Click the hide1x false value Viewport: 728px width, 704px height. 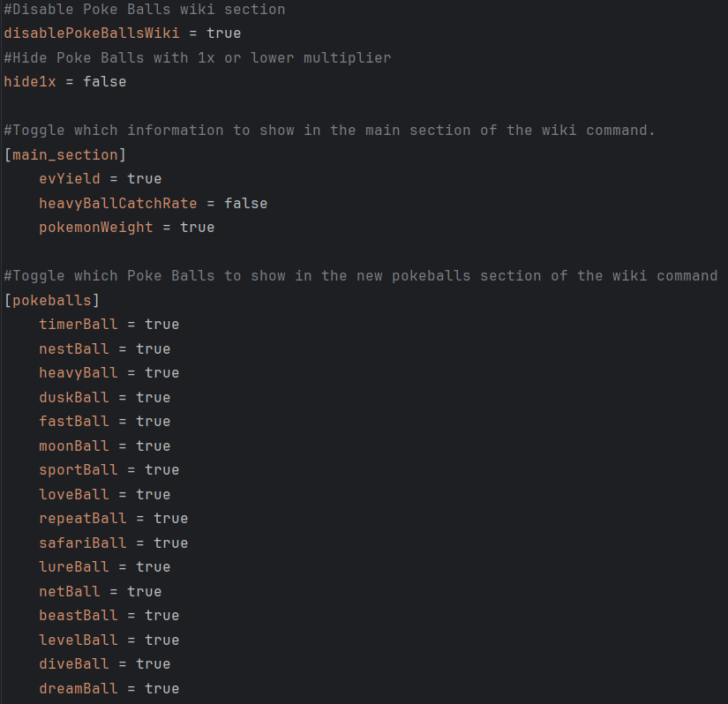pos(104,82)
